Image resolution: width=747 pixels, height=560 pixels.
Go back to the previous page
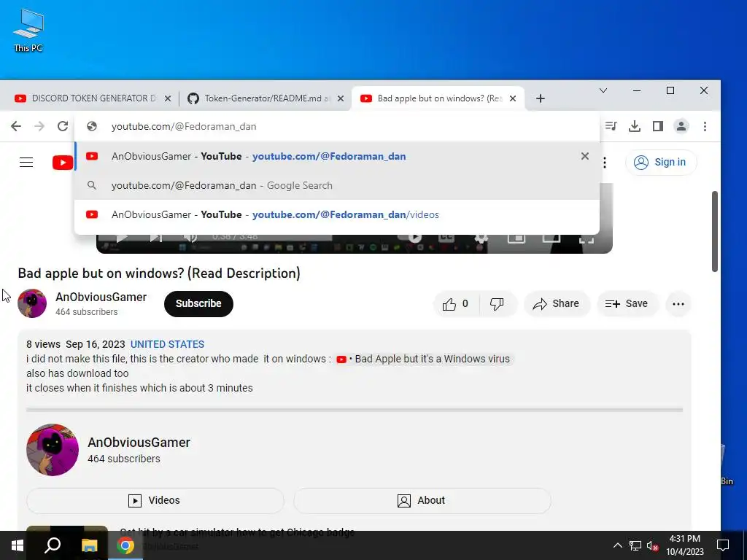point(16,126)
